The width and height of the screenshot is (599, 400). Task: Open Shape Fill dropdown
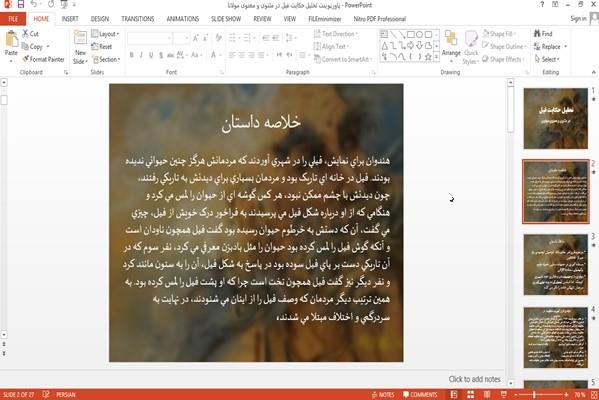tap(499, 34)
